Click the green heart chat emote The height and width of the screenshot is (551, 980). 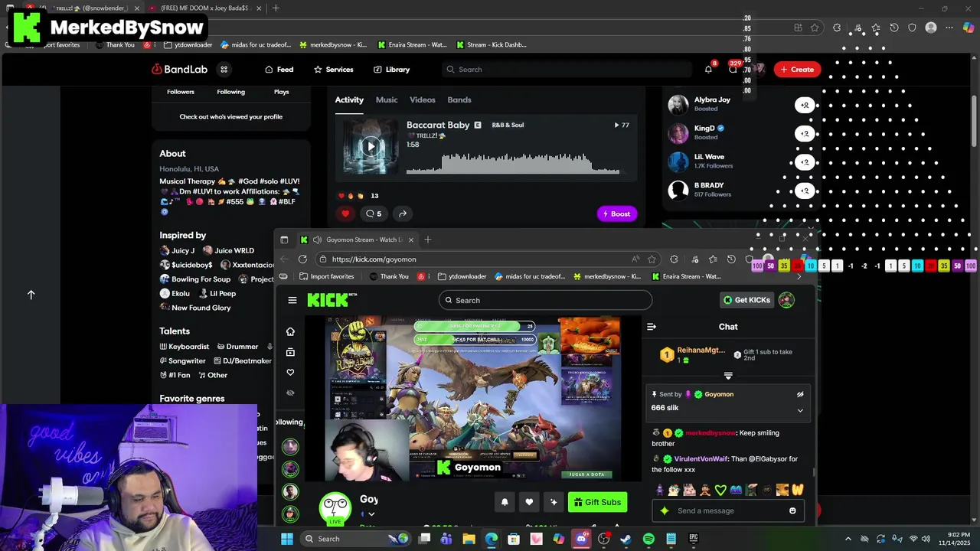pos(720,490)
